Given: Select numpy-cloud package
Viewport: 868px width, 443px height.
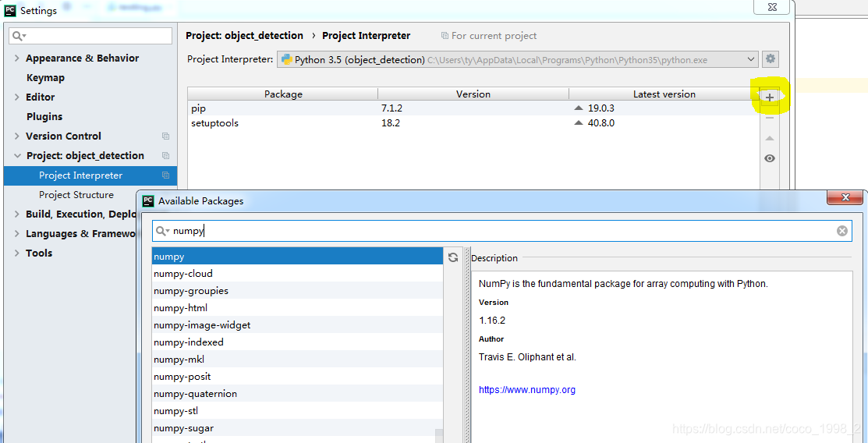Looking at the screenshot, I should coord(298,274).
